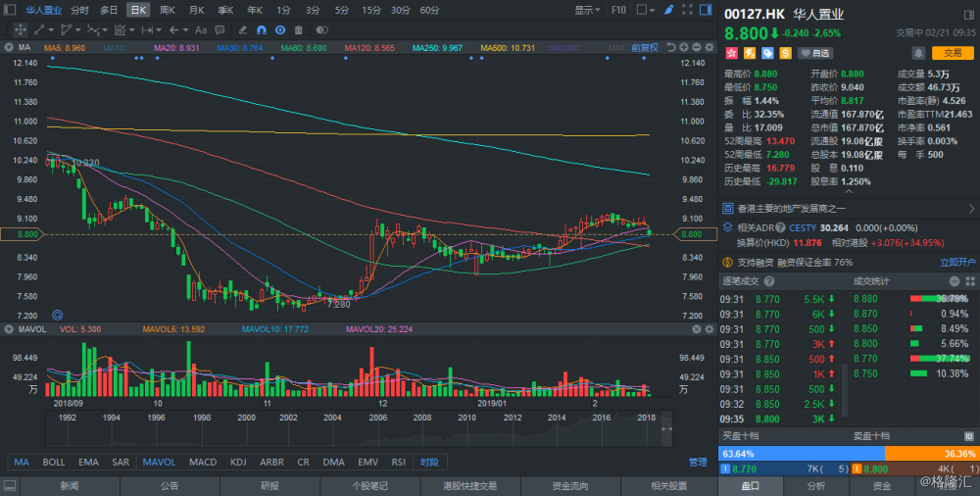Toggle the overlapping circles compare icon
The height and width of the screenshot is (496, 980).
(x=321, y=29)
